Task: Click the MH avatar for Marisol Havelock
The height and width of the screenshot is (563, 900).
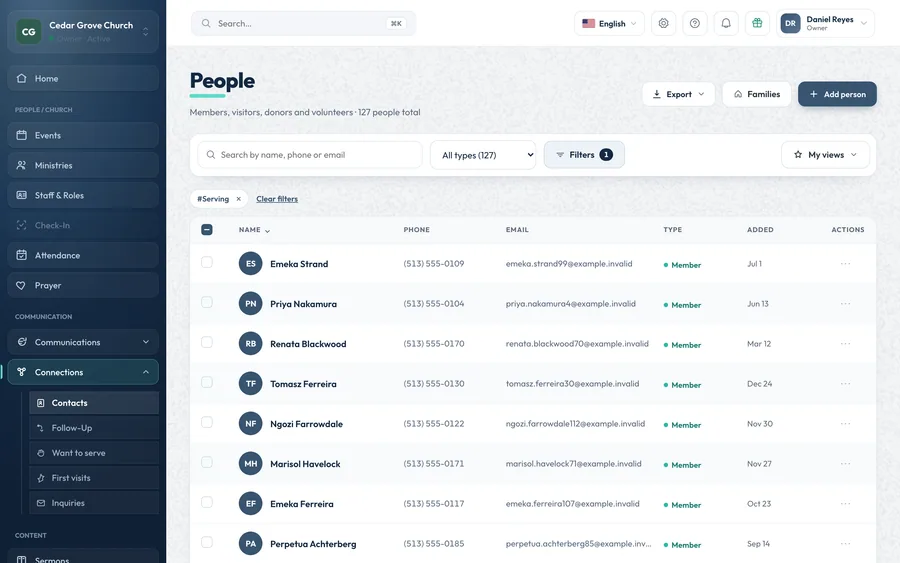Action: point(251,464)
